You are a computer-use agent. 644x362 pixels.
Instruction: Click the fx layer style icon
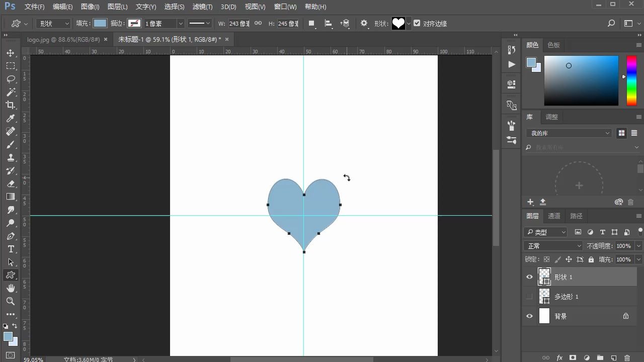pos(559,358)
